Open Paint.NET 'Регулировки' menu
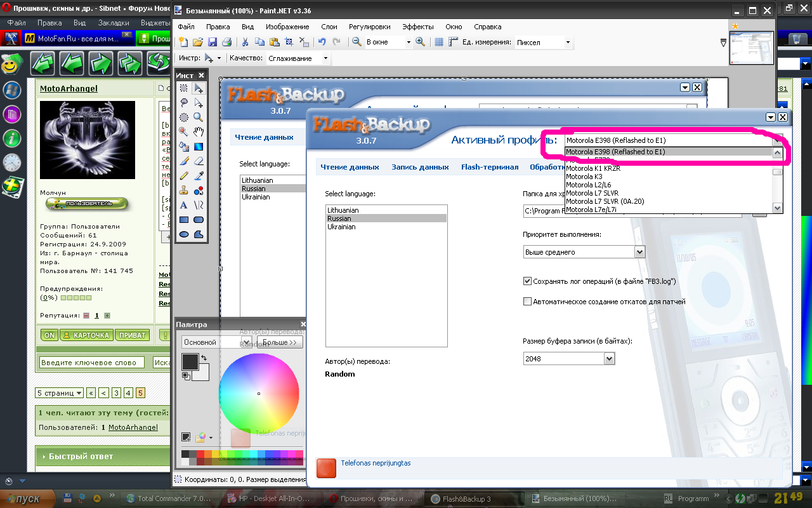The height and width of the screenshot is (508, 812). click(370, 27)
